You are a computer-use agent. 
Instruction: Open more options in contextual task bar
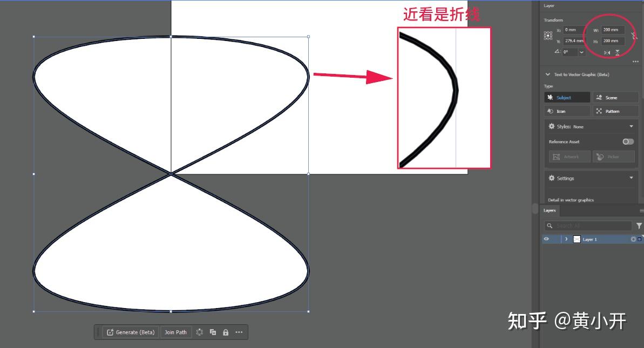point(239,332)
